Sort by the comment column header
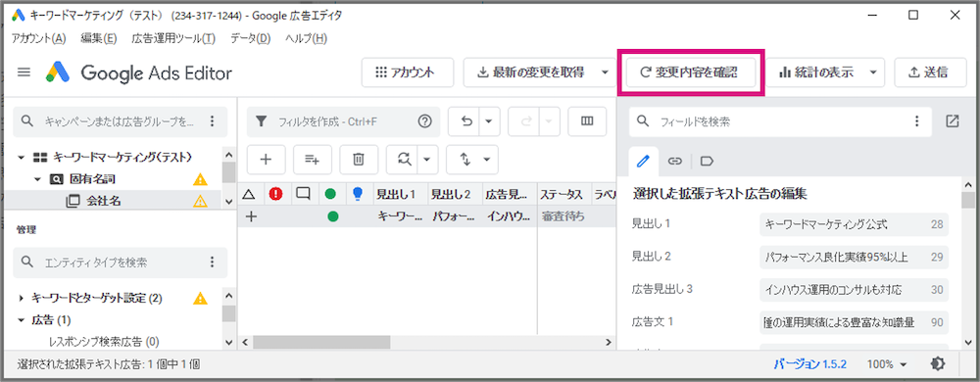 coord(304,194)
